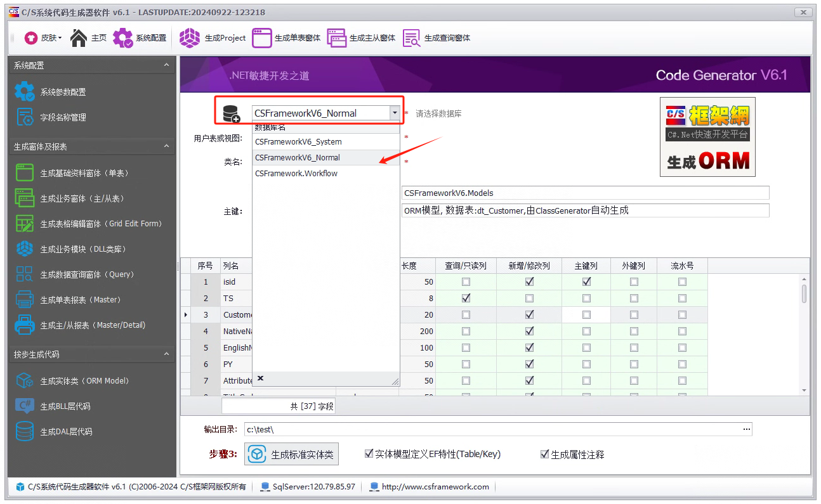Open the database combo box arrow
The image size is (821, 504).
pos(395,113)
